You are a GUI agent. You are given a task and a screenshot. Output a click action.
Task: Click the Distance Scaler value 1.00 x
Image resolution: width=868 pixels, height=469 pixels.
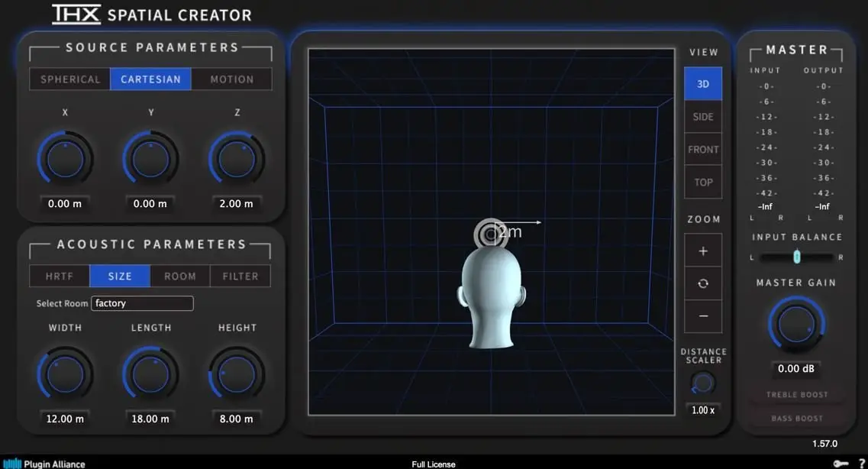(703, 410)
